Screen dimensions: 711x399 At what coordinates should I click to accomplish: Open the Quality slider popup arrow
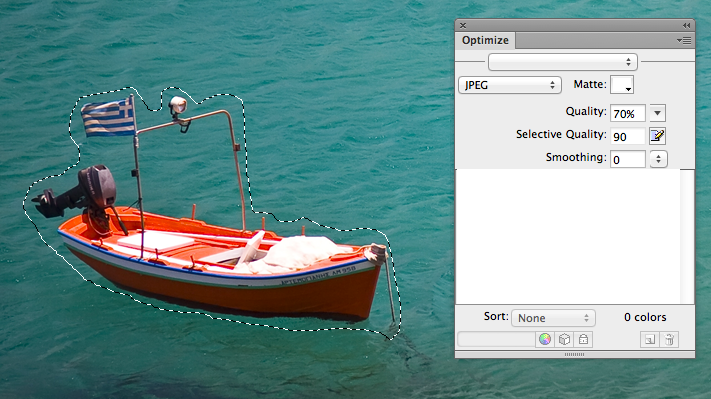click(x=657, y=113)
